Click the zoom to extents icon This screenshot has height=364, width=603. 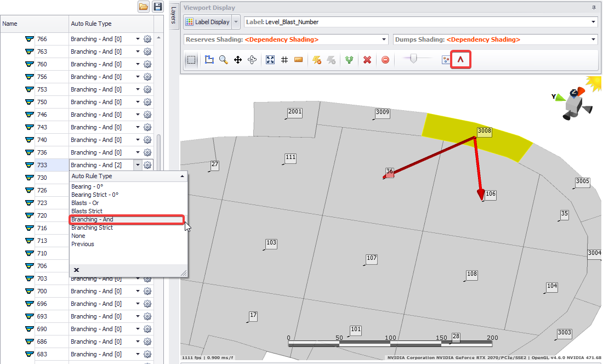[270, 60]
